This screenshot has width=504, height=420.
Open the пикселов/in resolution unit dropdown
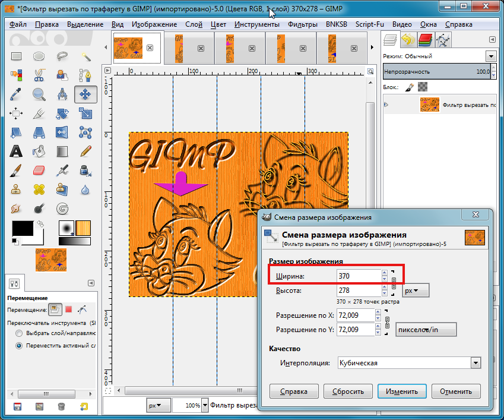(426, 329)
